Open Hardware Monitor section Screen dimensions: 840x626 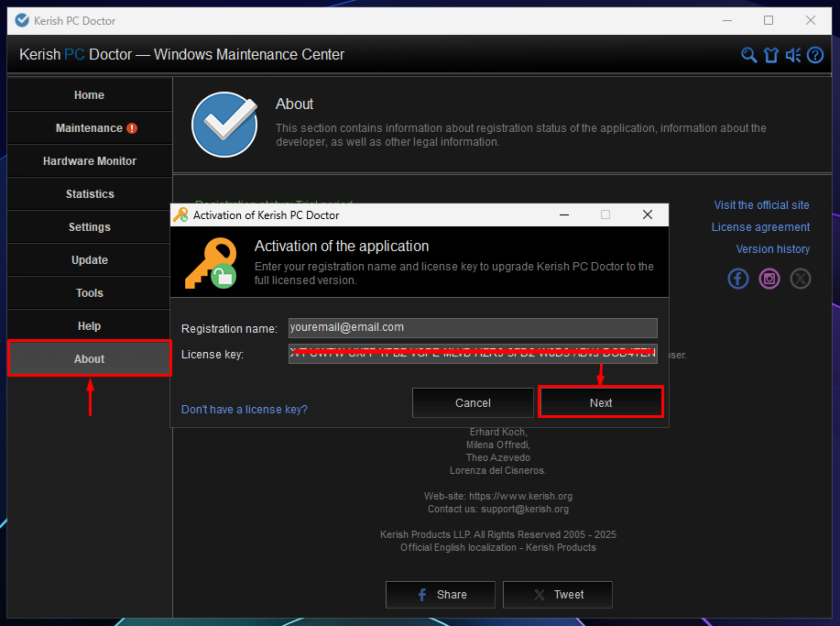[90, 160]
